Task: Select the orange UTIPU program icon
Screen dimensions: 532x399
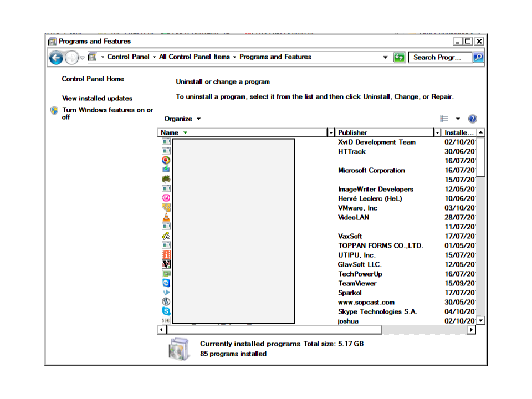Action: [x=166, y=254]
